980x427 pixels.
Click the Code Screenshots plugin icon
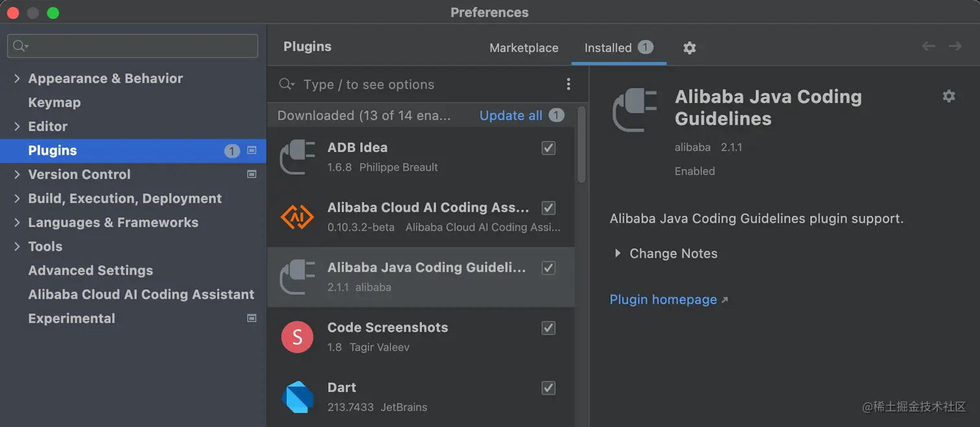point(297,337)
